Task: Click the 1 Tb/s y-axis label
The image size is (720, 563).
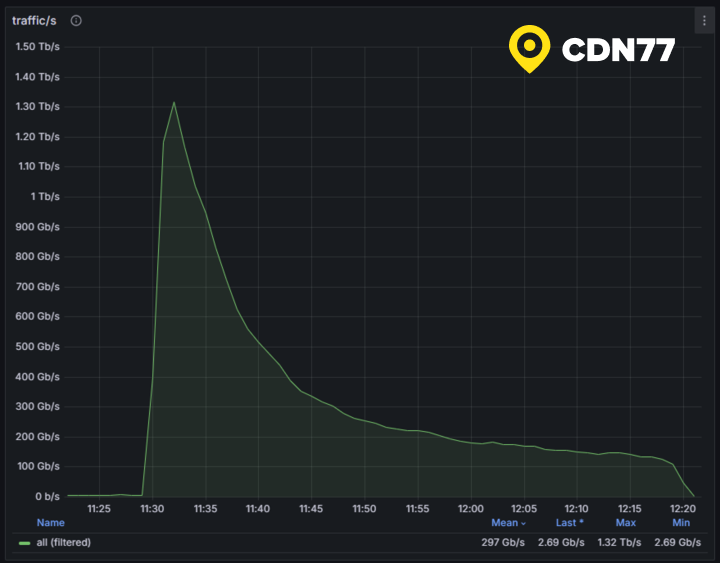Action: click(x=45, y=197)
